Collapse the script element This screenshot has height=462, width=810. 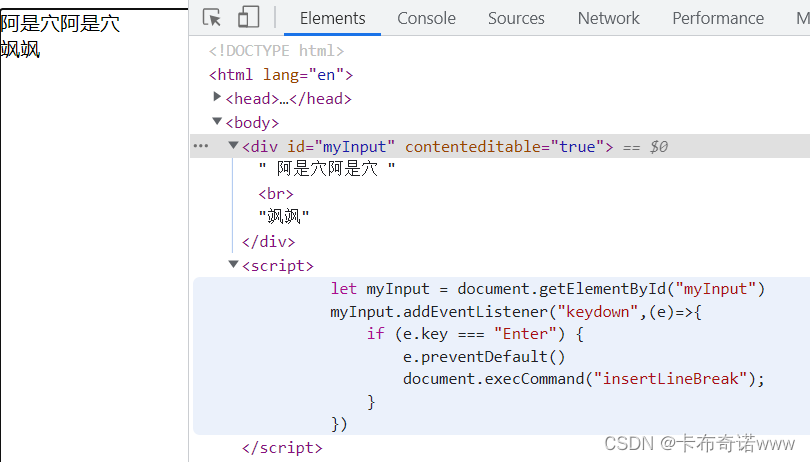[x=233, y=264]
